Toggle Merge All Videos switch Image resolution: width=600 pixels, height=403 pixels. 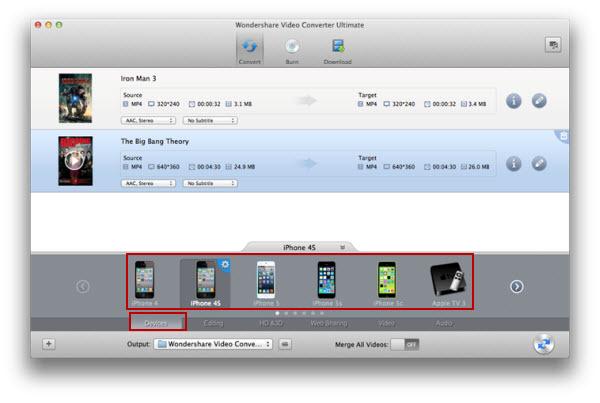pyautogui.click(x=405, y=344)
